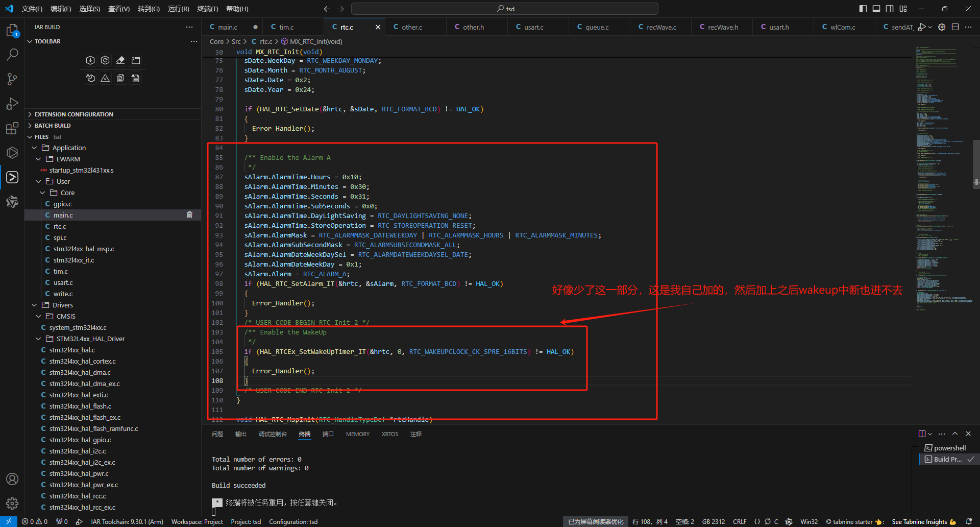Open spi.c in the files tree

tap(60, 237)
